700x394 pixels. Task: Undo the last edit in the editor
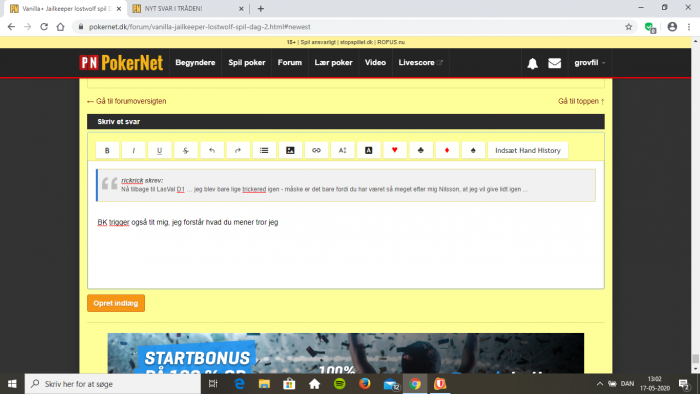[212, 150]
